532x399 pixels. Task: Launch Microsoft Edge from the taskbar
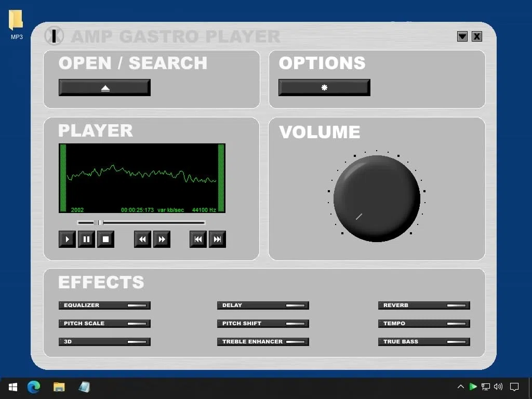(34, 387)
